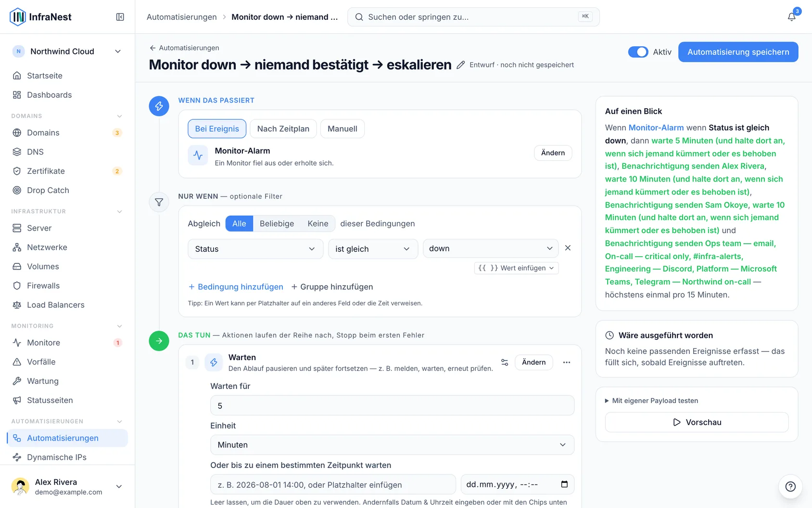
Task: Open the calendar picker in date field
Action: tap(564, 484)
